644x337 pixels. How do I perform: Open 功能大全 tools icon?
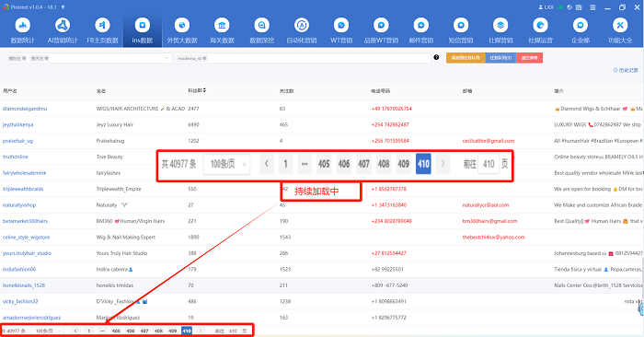[620, 30]
